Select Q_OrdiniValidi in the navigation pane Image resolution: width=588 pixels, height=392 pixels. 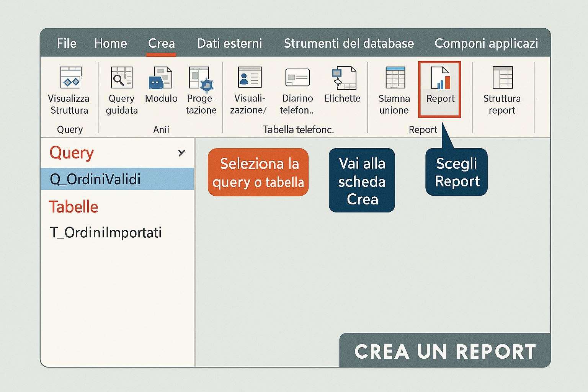(x=95, y=179)
